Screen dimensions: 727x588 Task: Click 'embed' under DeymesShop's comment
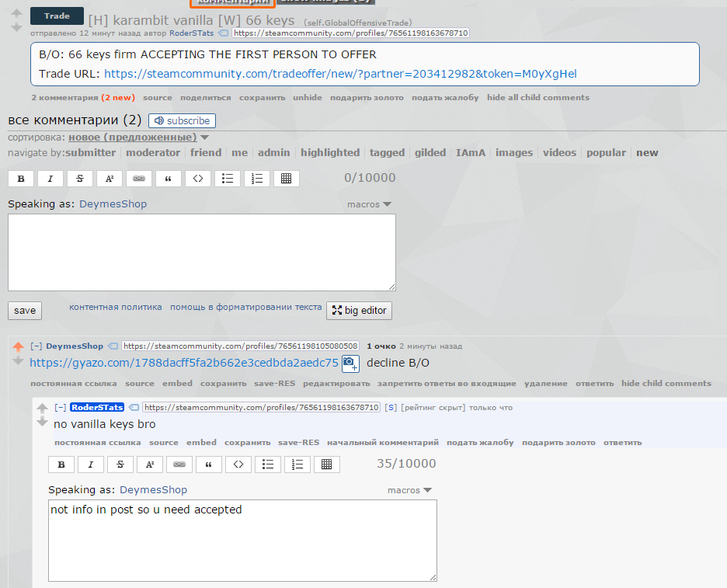(177, 384)
